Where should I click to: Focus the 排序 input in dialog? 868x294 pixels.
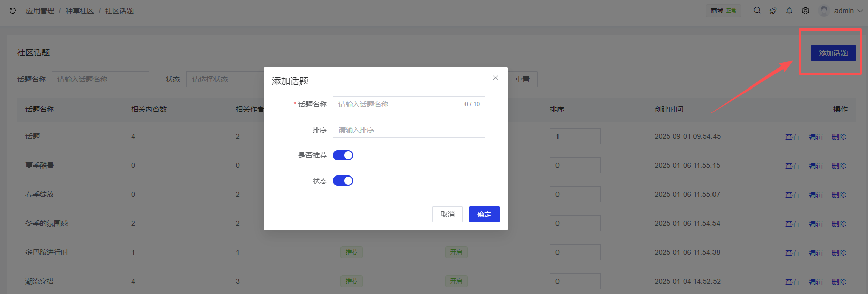click(x=409, y=130)
